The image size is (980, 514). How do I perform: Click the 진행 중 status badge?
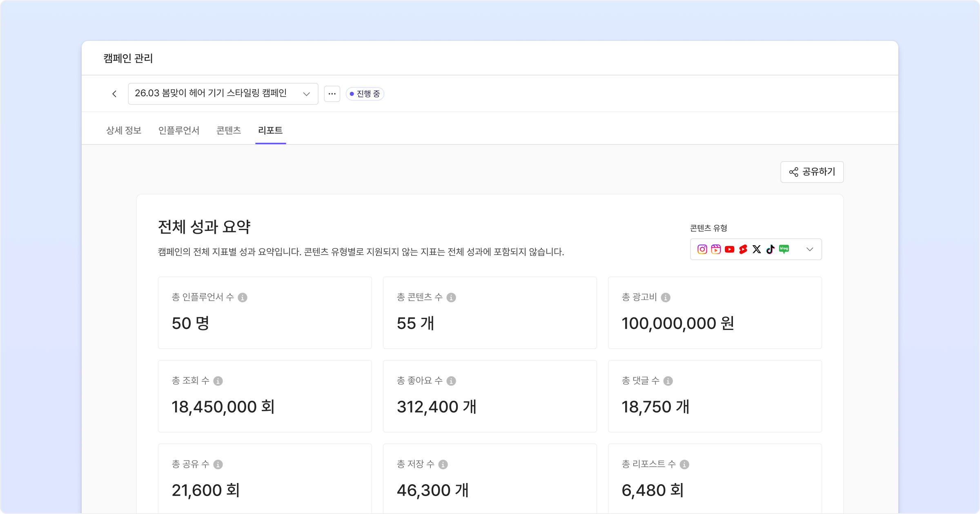(x=365, y=94)
